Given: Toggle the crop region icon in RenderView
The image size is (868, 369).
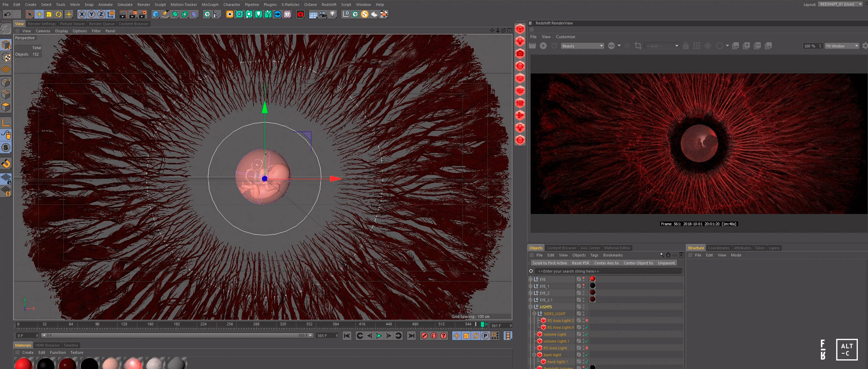Looking at the screenshot, I should pos(638,46).
